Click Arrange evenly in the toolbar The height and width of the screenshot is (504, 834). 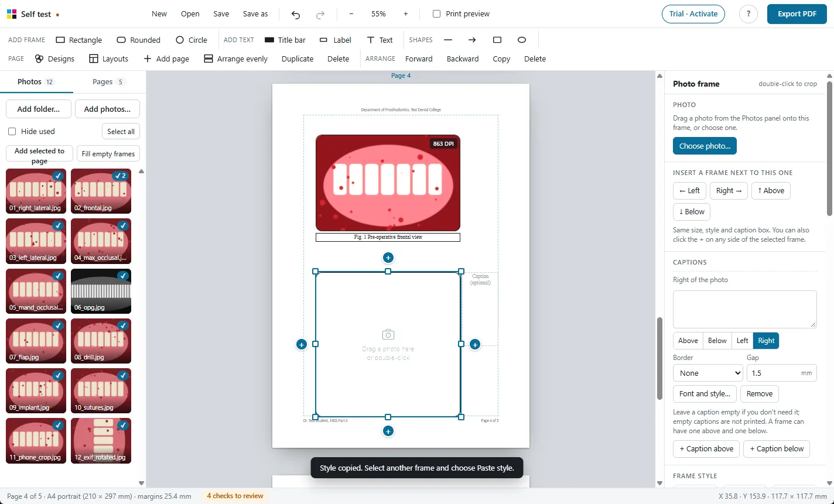(235, 59)
